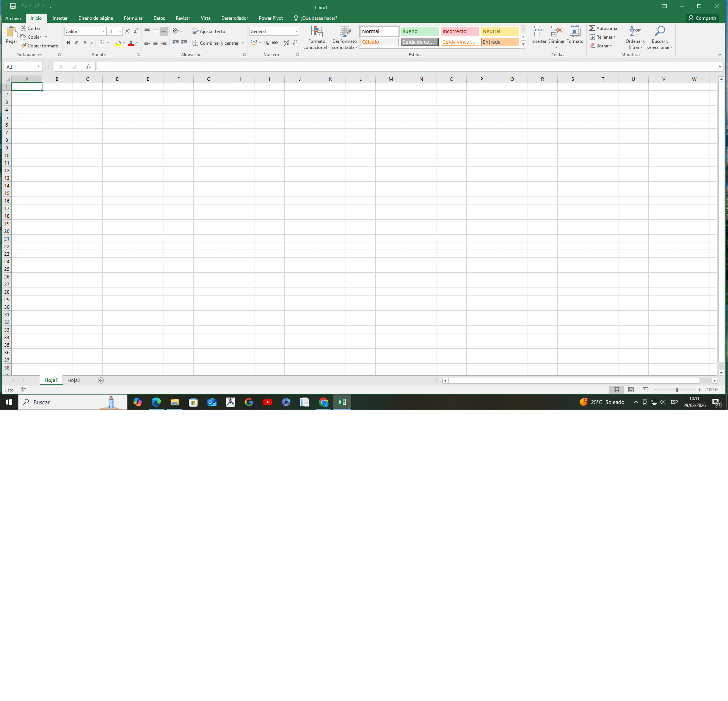Switch to the Fórmulas ribbon tab
The image size is (728, 701).
(133, 18)
